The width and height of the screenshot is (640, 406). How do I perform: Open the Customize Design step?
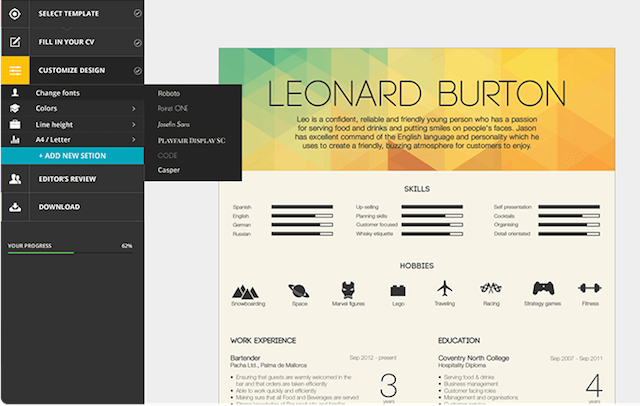[x=72, y=71]
